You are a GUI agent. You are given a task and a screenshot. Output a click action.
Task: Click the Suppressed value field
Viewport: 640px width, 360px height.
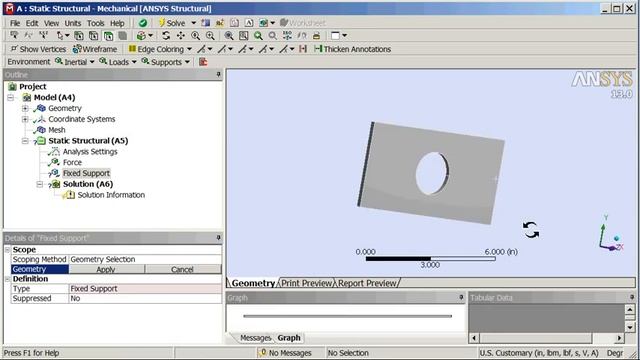click(145, 298)
